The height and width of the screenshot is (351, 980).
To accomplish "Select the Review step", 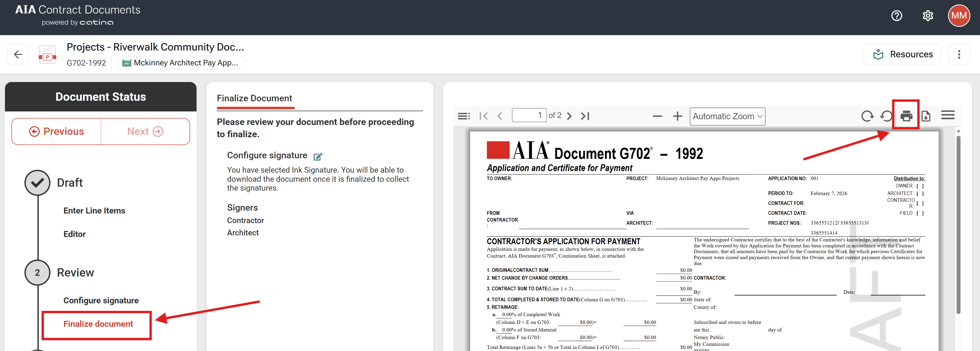I will pyautogui.click(x=75, y=272).
